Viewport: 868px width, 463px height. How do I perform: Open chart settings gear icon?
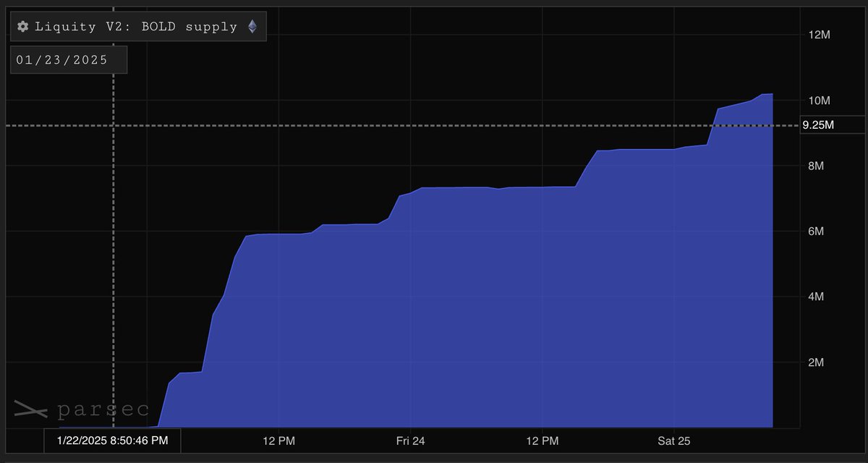(x=23, y=27)
